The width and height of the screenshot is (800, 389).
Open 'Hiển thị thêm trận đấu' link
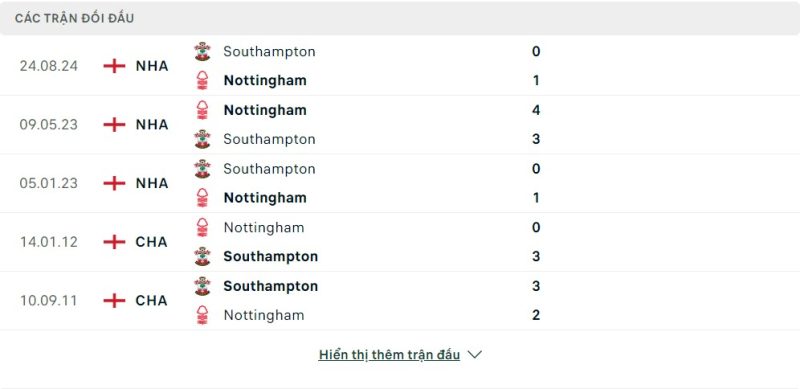389,355
